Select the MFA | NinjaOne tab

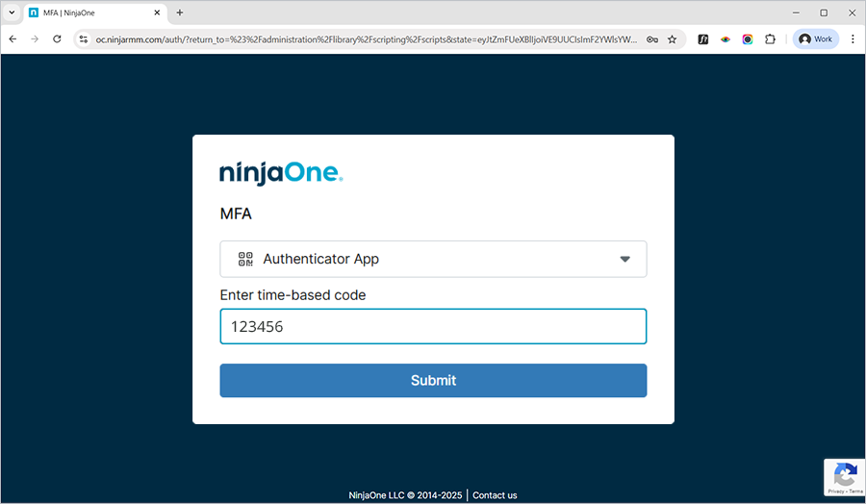pos(95,13)
